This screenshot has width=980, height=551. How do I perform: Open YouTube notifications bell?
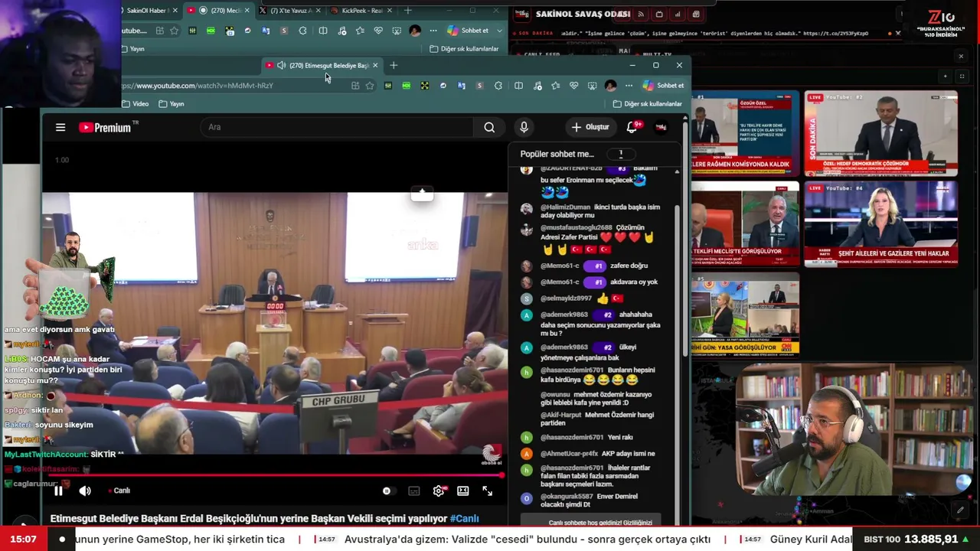[632, 127]
